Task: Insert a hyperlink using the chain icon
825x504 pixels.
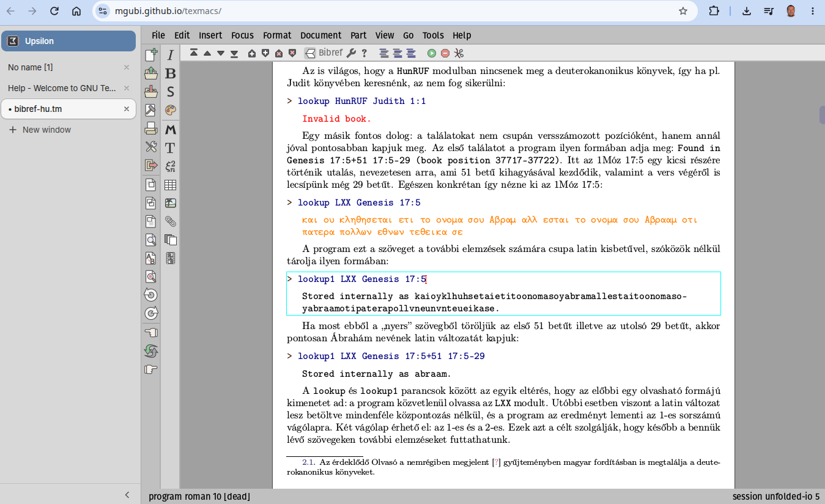Action: coord(171,221)
